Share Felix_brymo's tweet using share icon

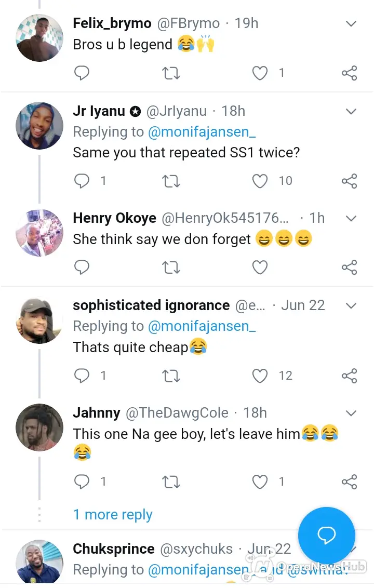[x=349, y=73]
